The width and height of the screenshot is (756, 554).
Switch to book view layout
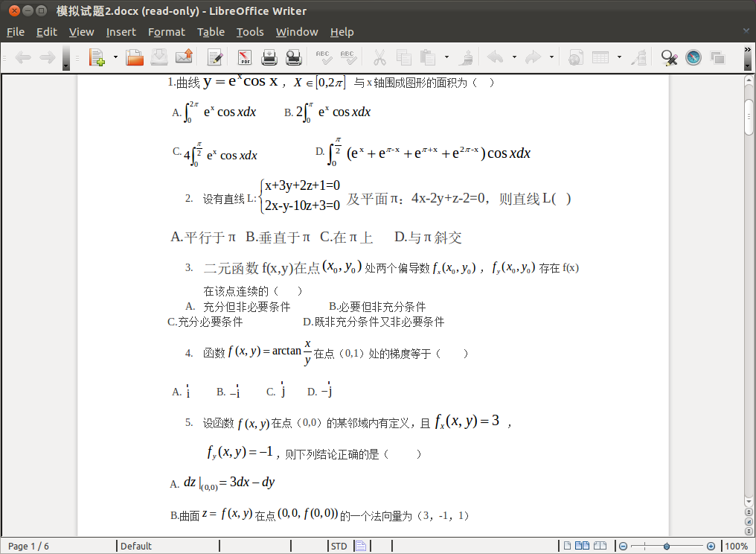tap(597, 546)
